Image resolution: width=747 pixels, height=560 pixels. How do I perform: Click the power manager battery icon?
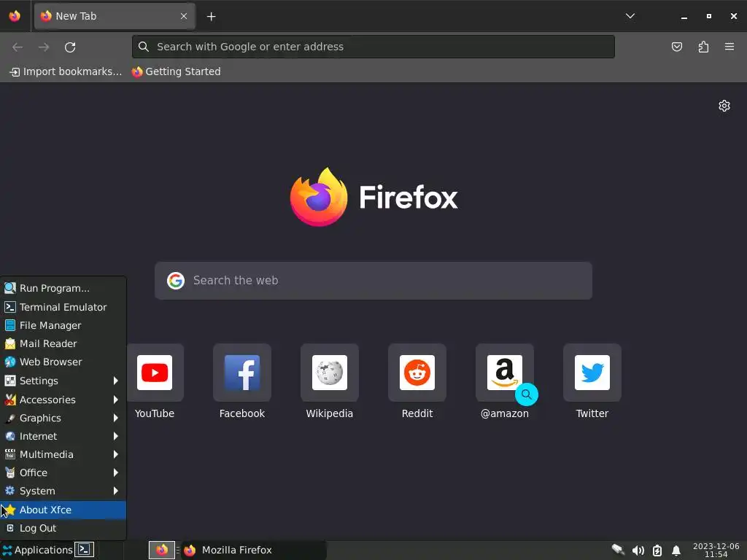coord(657,551)
